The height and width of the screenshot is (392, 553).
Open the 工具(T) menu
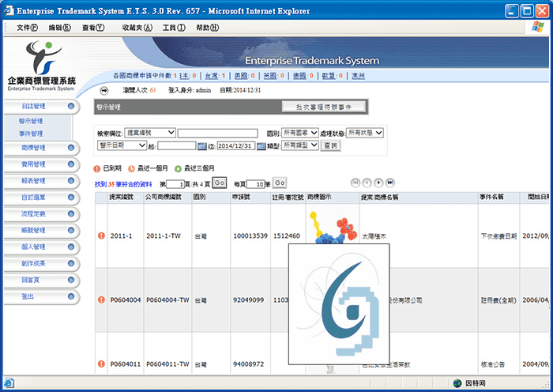(172, 28)
